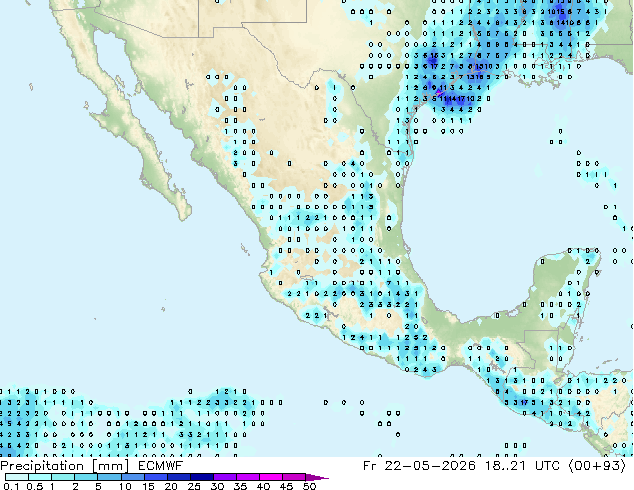The width and height of the screenshot is (634, 490).
Task: Click the "(00+93)" forecast offset text
Action: tap(598, 466)
